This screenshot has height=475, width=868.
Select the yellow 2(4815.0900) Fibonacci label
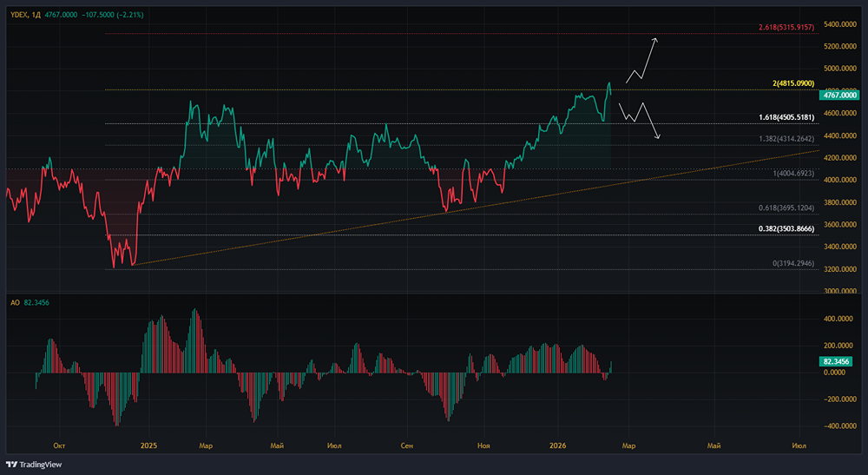(x=792, y=83)
